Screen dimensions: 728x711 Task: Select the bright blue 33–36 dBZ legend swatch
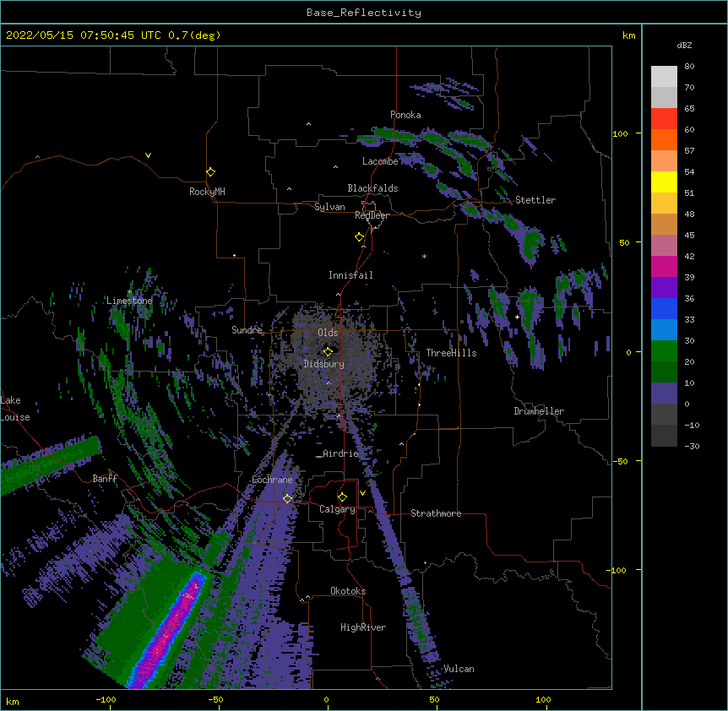click(x=664, y=308)
